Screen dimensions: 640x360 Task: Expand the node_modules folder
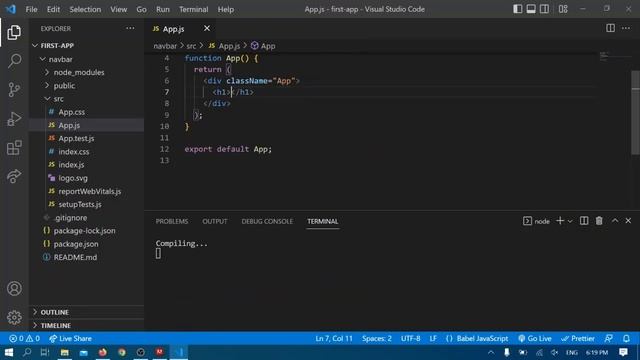[x=86, y=72]
